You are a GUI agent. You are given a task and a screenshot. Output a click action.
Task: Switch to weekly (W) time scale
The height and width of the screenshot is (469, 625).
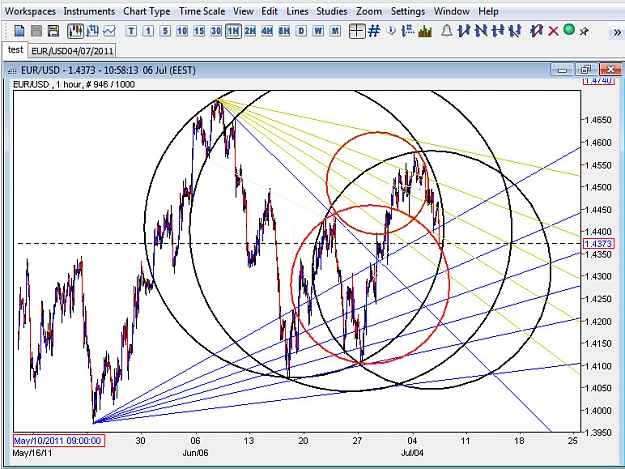click(x=318, y=31)
